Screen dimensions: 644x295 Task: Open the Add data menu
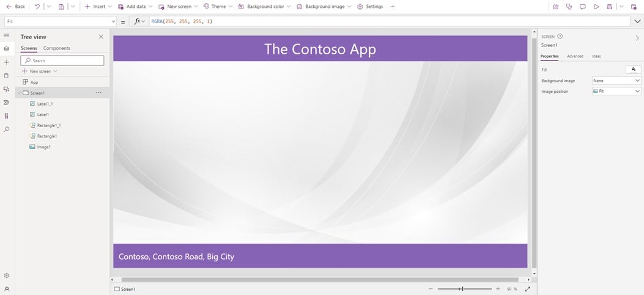coord(135,7)
